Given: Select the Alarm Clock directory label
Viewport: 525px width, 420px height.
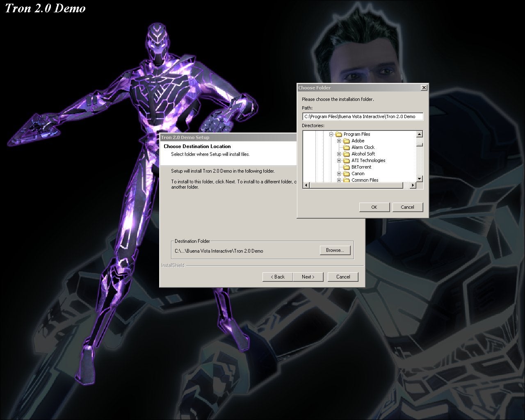Looking at the screenshot, I should 363,147.
